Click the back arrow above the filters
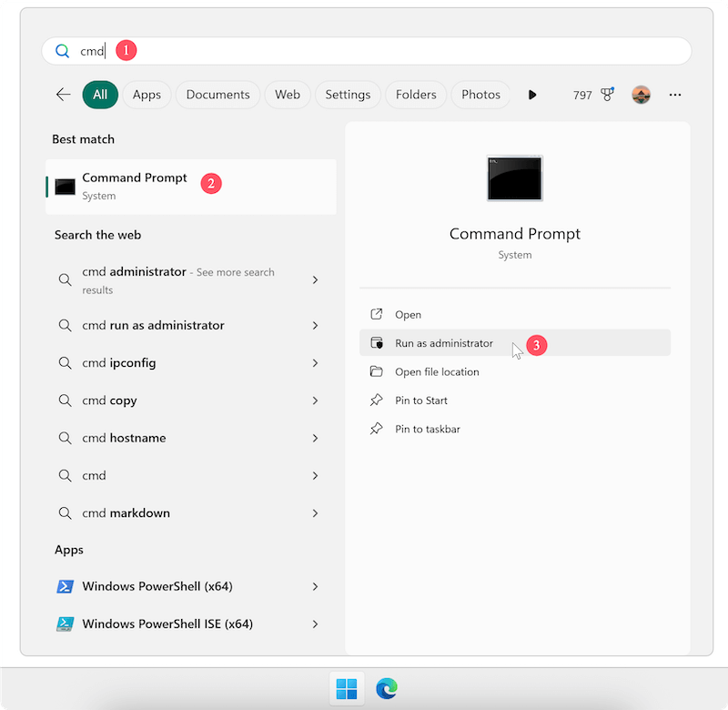This screenshot has height=710, width=728. (x=63, y=94)
